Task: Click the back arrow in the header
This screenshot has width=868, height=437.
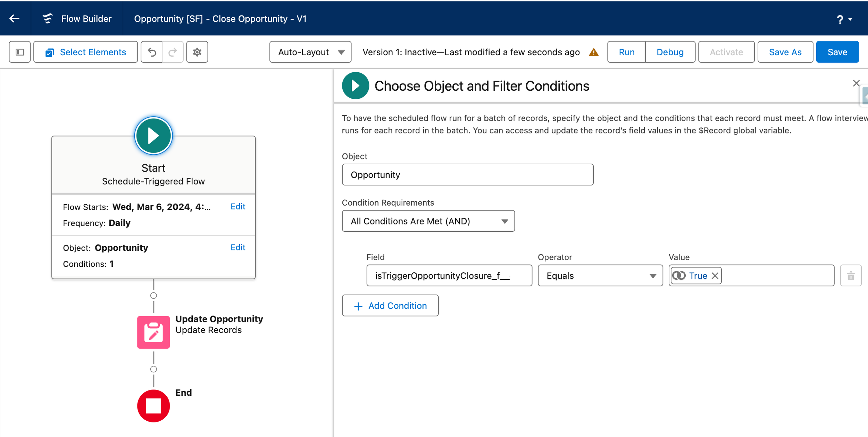Action: coord(15,18)
